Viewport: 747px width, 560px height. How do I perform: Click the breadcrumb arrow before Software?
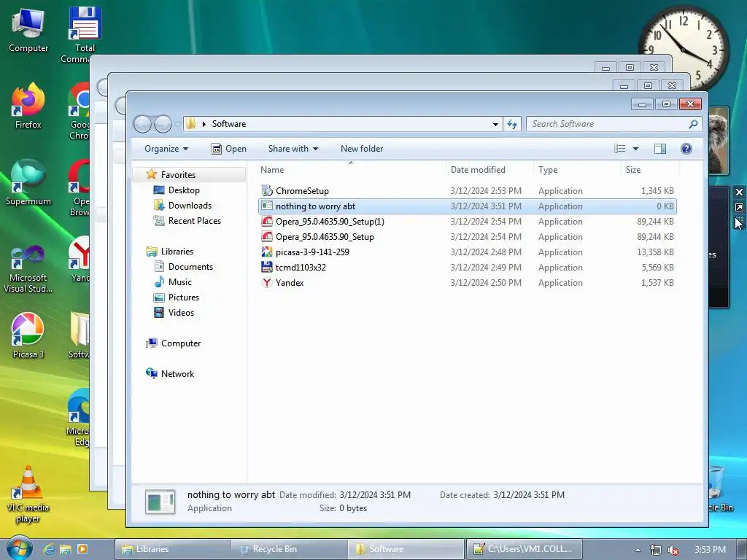click(204, 124)
